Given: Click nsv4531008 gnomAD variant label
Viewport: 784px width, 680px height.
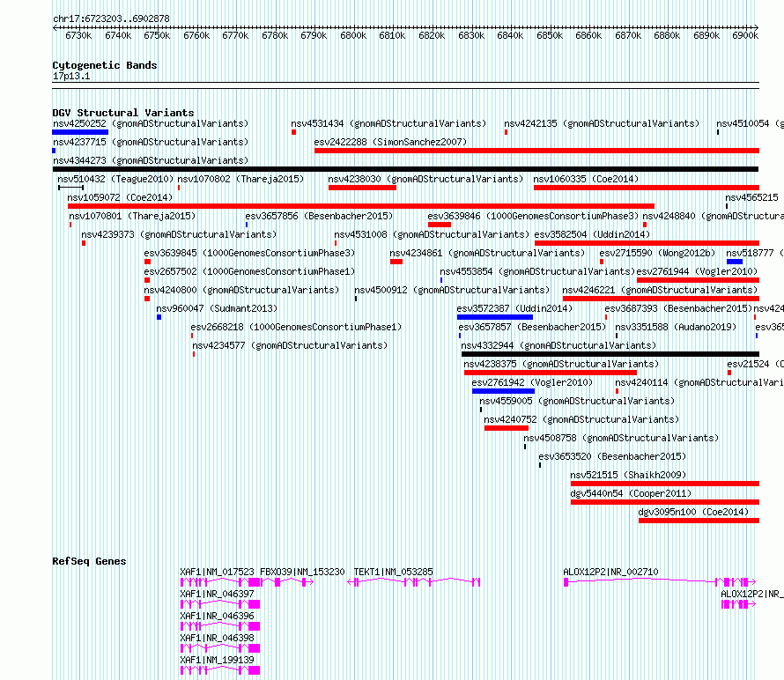Looking at the screenshot, I should [432, 234].
